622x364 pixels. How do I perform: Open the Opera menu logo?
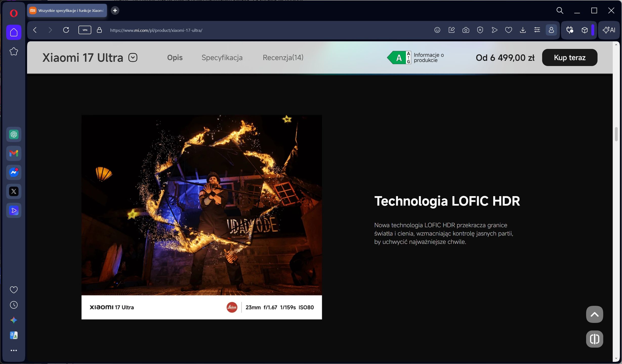point(14,13)
